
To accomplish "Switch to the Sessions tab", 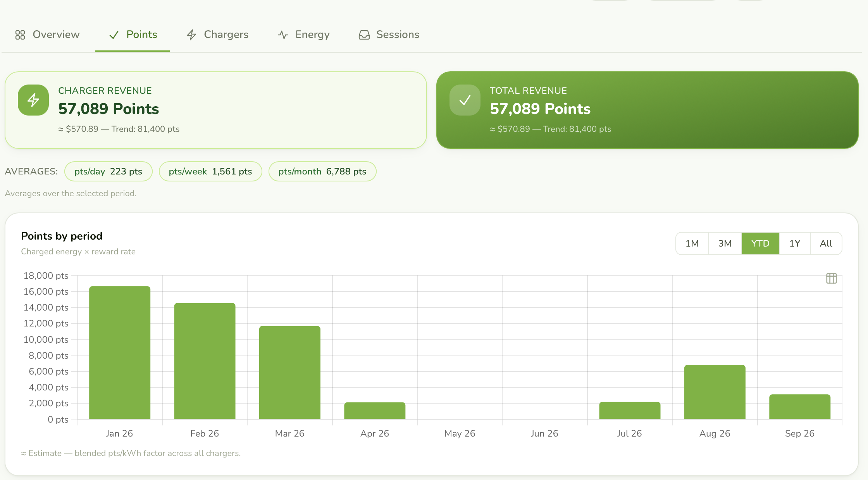I will coord(389,35).
